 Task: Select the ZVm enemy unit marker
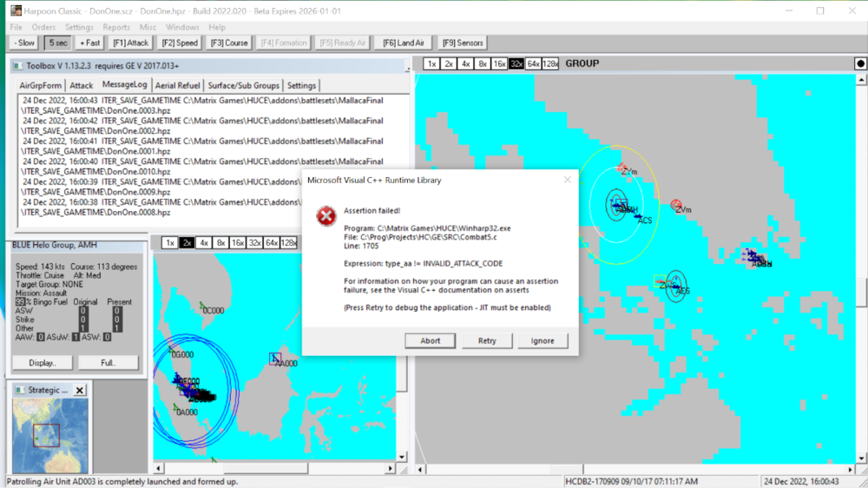click(x=676, y=206)
